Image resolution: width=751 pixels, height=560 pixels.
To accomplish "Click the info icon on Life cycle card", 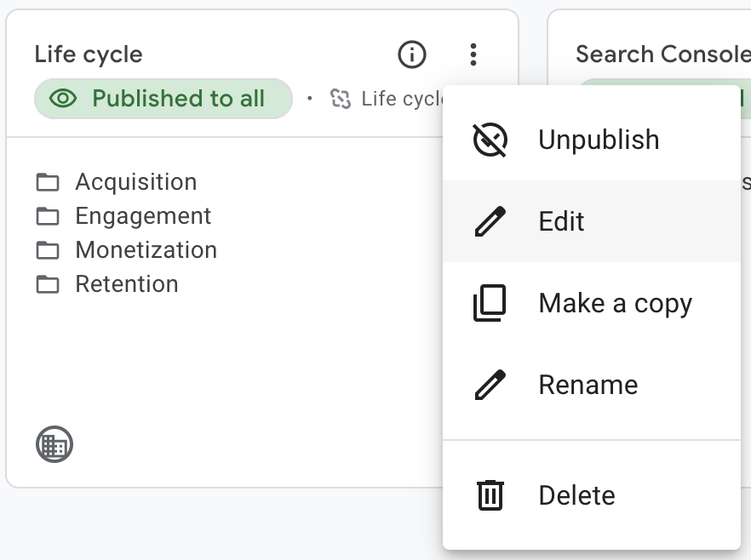I will point(412,55).
